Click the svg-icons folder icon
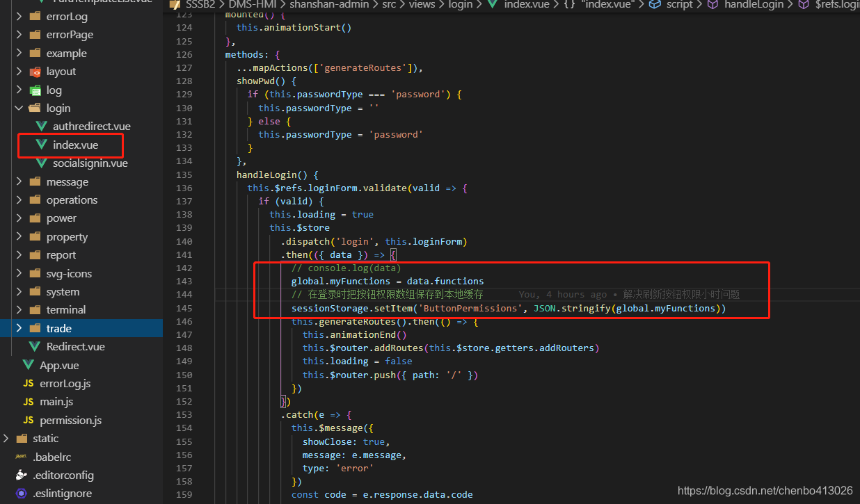The height and width of the screenshot is (504, 860). (35, 274)
